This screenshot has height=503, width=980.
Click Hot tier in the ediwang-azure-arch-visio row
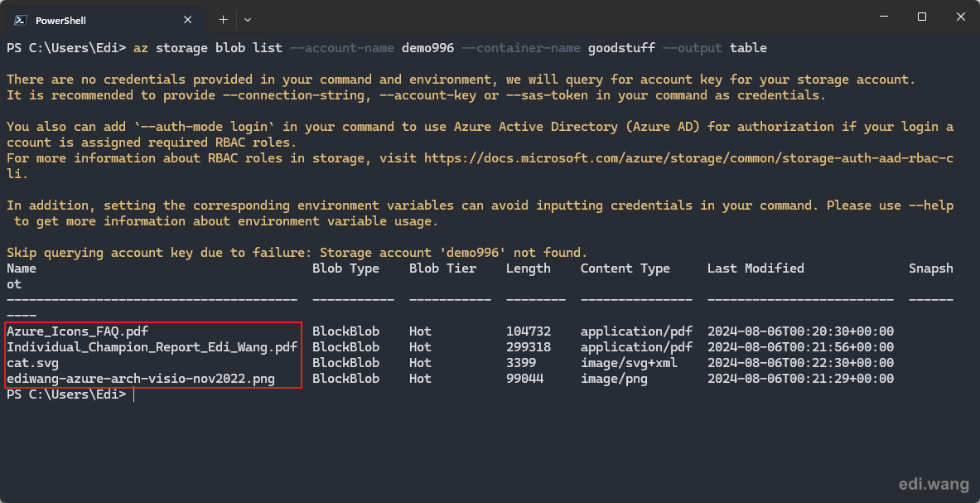[420, 379]
